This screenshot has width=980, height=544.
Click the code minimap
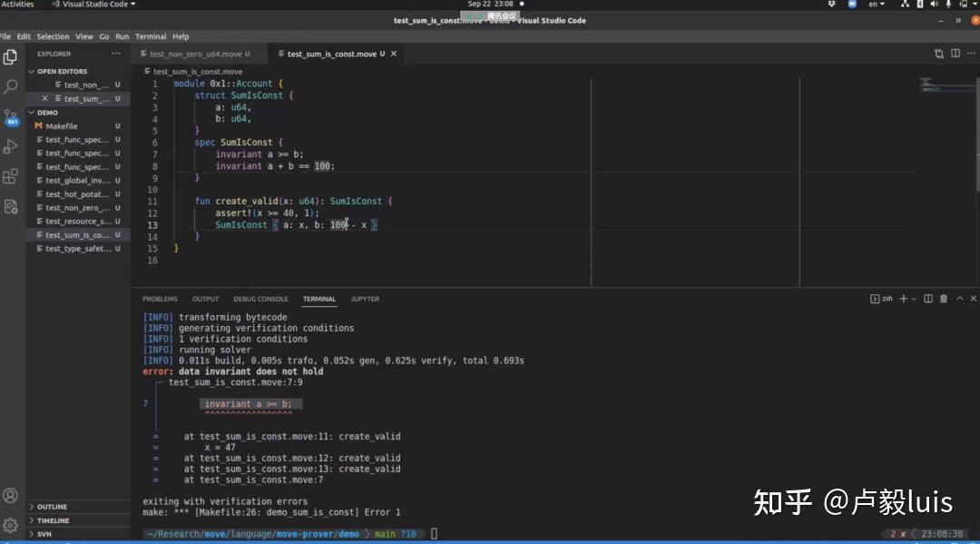946,85
